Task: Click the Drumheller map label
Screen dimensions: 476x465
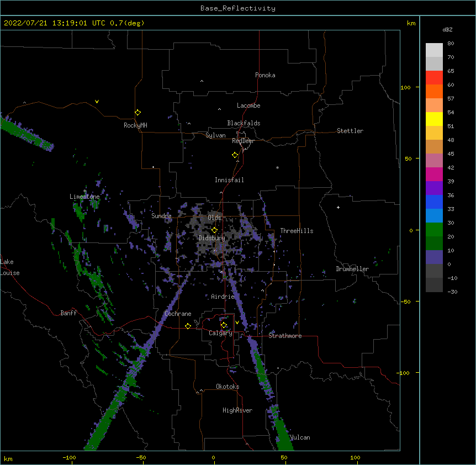Action: point(352,269)
